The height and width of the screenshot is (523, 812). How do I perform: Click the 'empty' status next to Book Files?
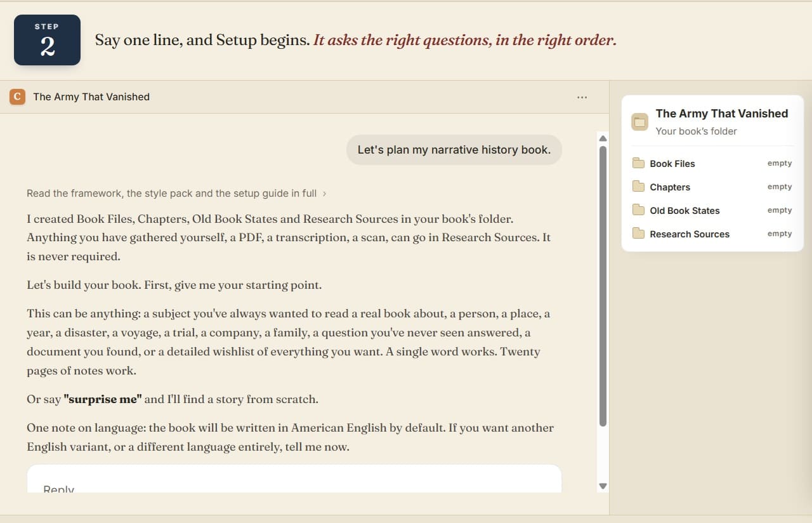coord(780,164)
